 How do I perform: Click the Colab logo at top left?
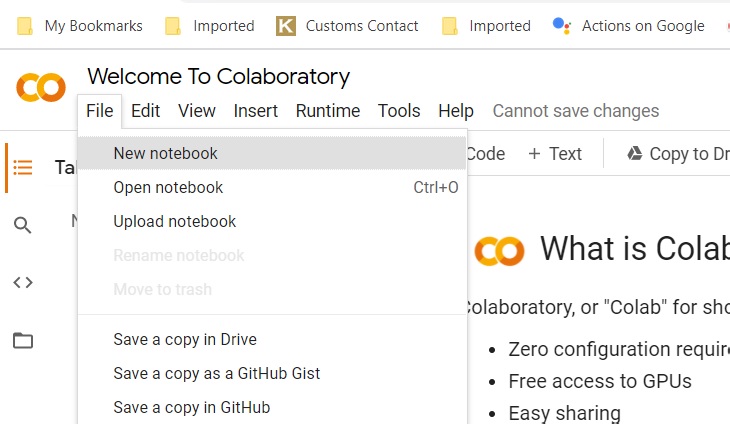(x=41, y=87)
